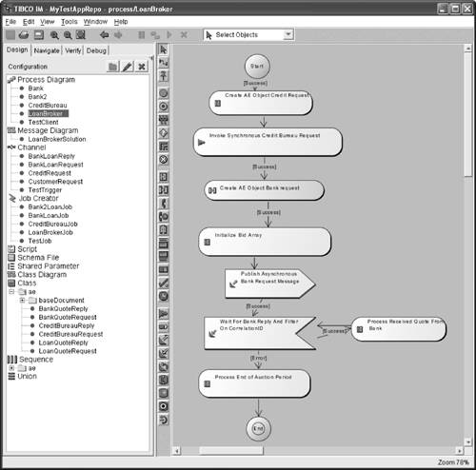
Task: Click the X delete icon beside Configuration
Action: point(142,67)
